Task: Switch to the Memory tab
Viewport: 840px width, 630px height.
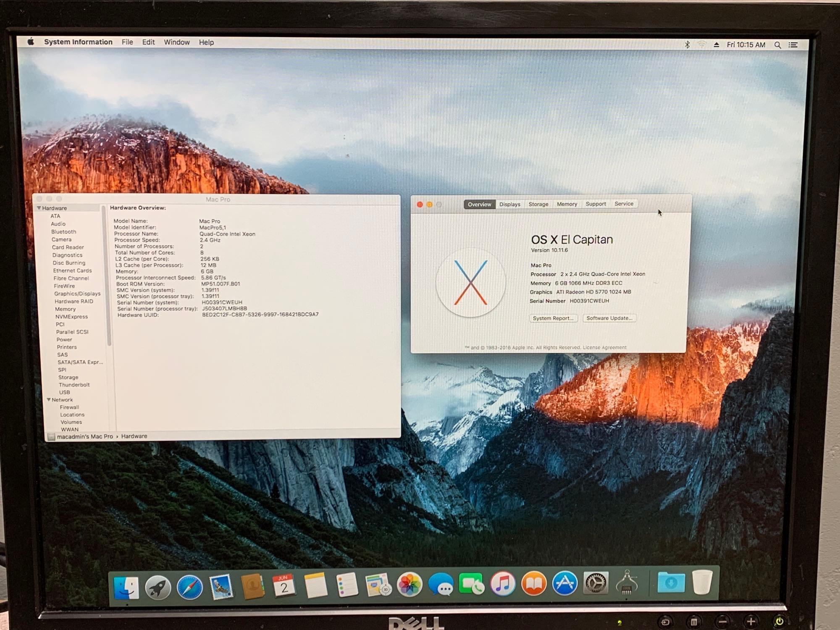Action: (x=567, y=204)
